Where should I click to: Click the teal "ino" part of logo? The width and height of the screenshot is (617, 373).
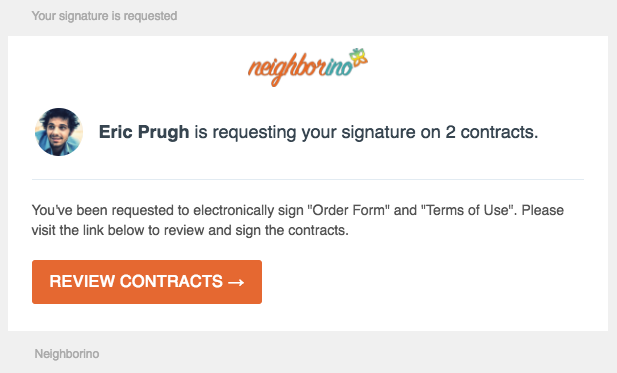click(339, 68)
